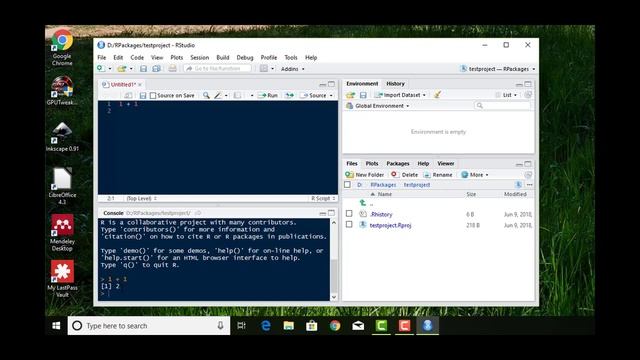Click the re-run previous code icon
The image size is (640, 360).
(x=289, y=96)
